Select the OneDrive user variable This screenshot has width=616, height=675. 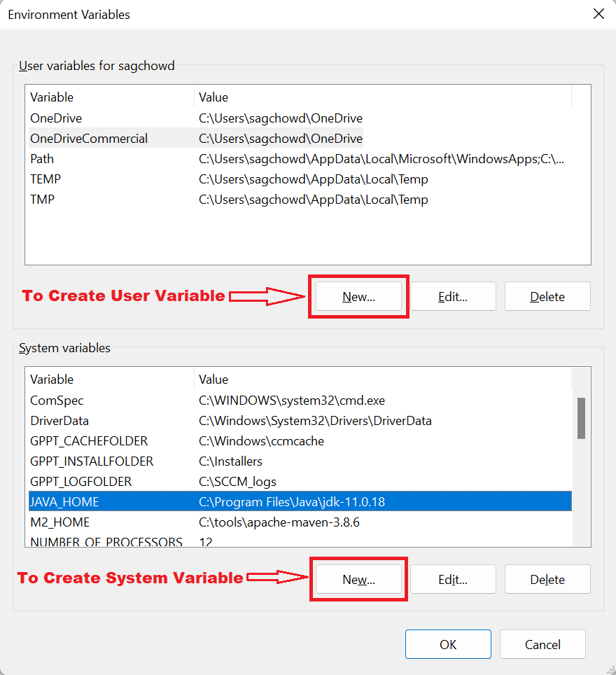(x=55, y=118)
